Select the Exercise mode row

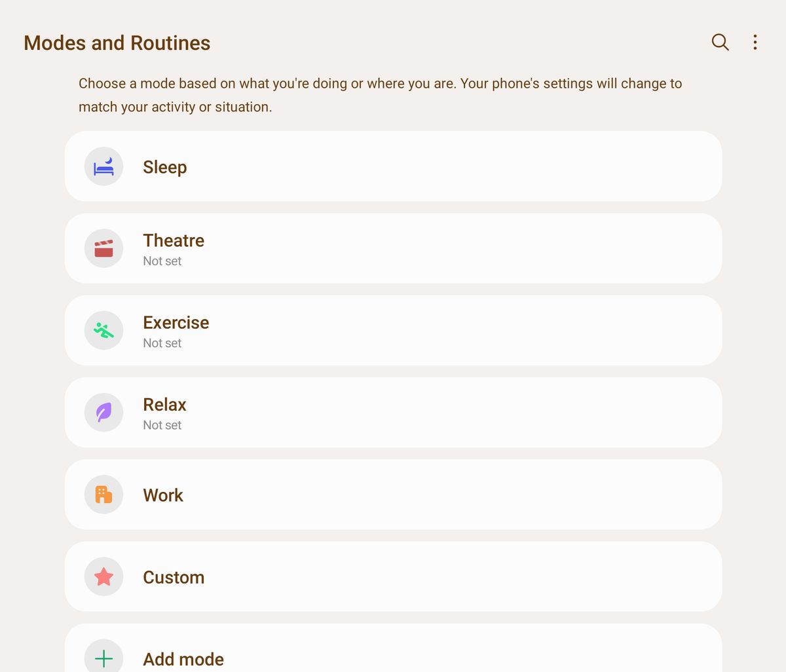pyautogui.click(x=393, y=330)
